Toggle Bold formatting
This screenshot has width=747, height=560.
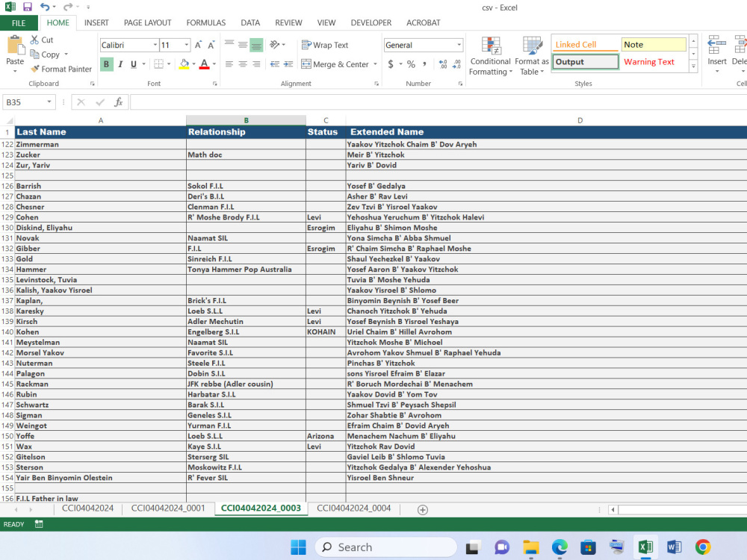pos(107,63)
